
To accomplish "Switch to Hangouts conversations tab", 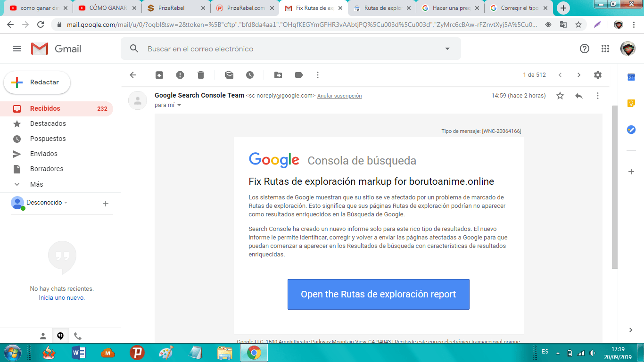I will [x=60, y=336].
